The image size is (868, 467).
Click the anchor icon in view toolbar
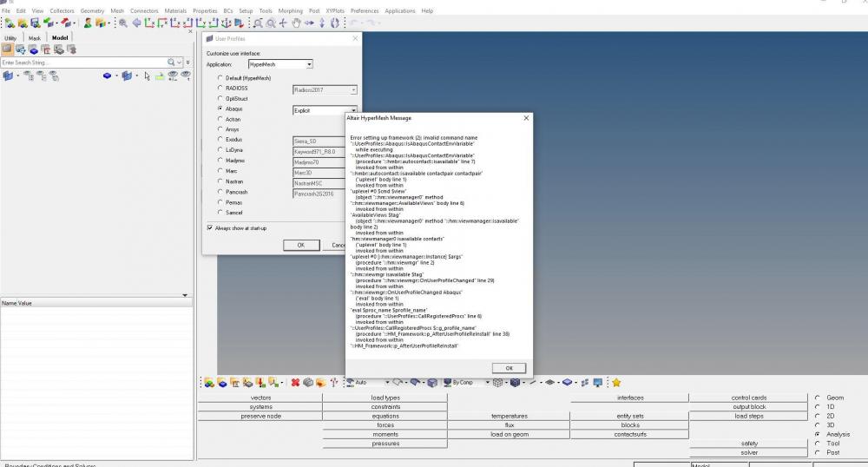pos(226,23)
